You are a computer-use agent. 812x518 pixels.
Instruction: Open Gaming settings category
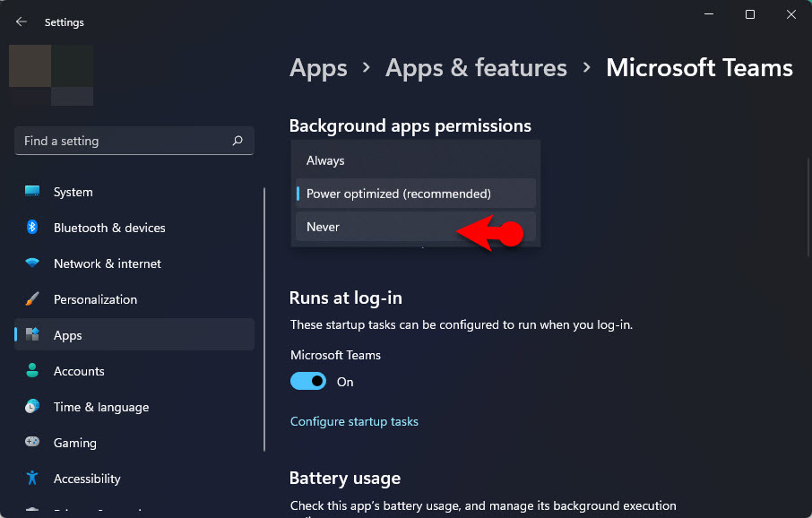pos(134,443)
